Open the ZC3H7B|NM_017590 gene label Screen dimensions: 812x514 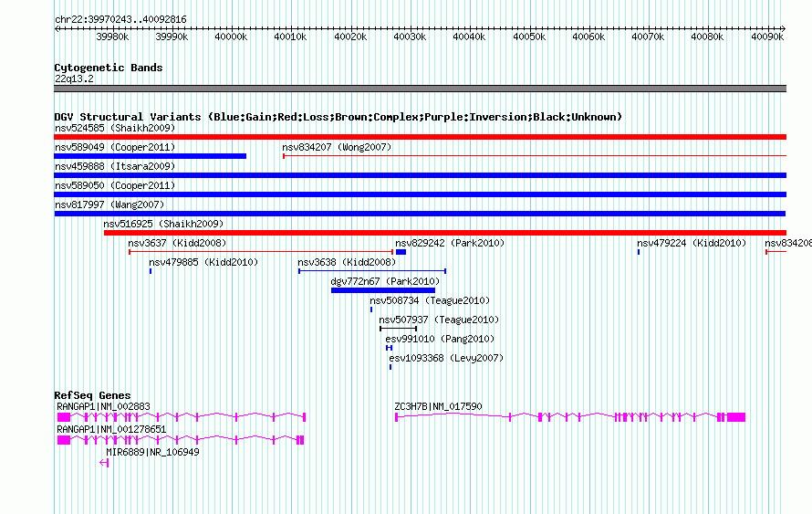438,407
